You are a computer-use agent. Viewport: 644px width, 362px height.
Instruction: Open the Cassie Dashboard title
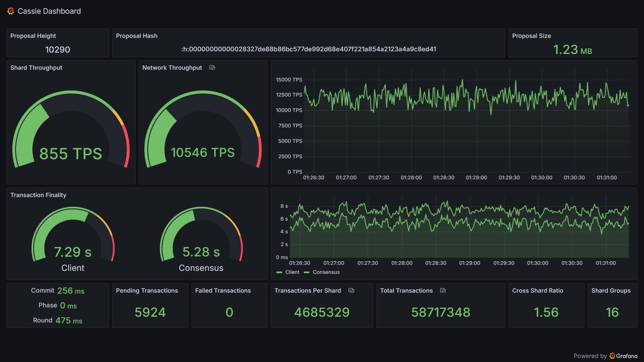(x=49, y=11)
